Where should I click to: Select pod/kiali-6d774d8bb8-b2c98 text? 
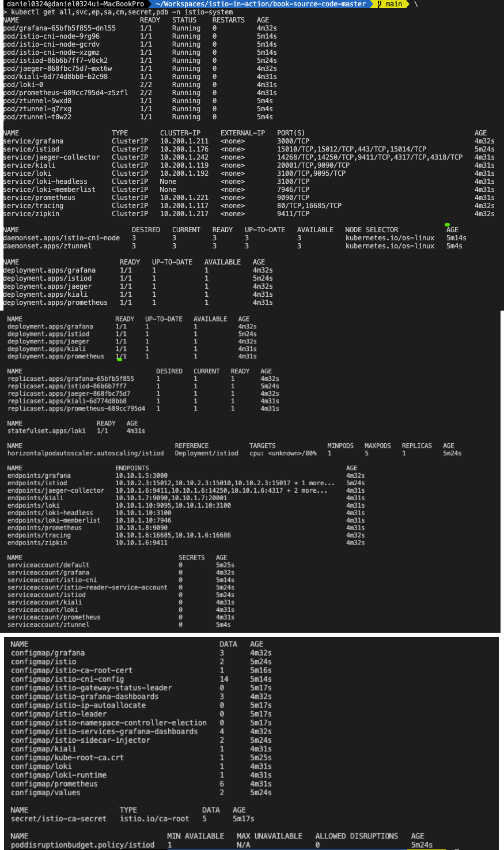(55, 76)
